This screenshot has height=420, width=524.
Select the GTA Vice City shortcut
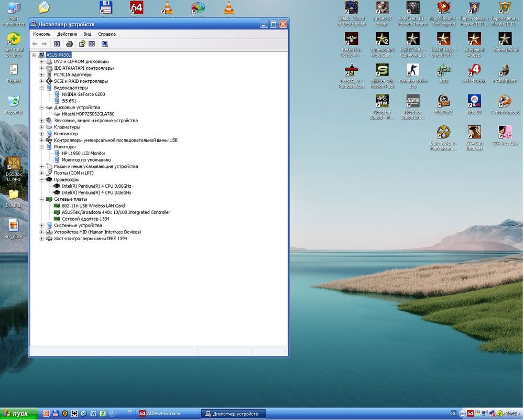click(x=505, y=136)
